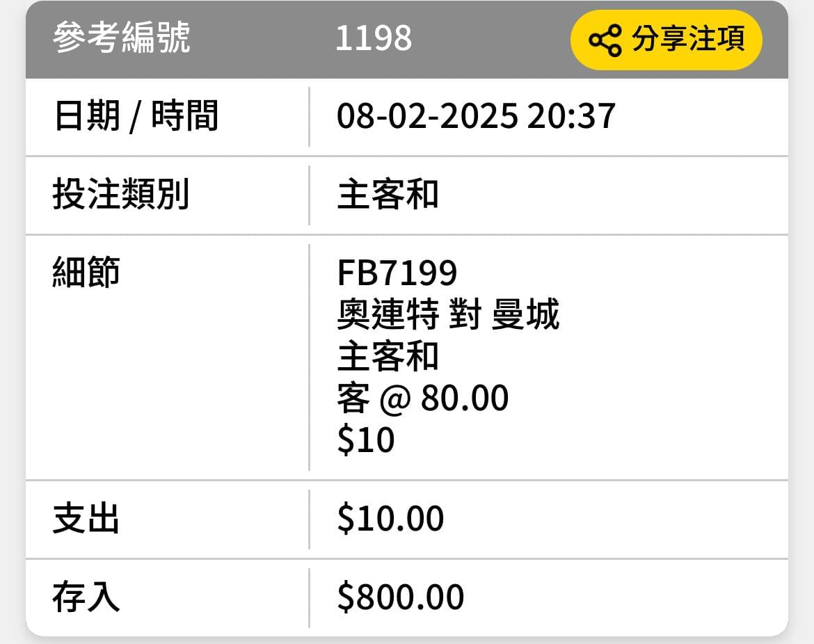Select match code FB7199

(397, 273)
